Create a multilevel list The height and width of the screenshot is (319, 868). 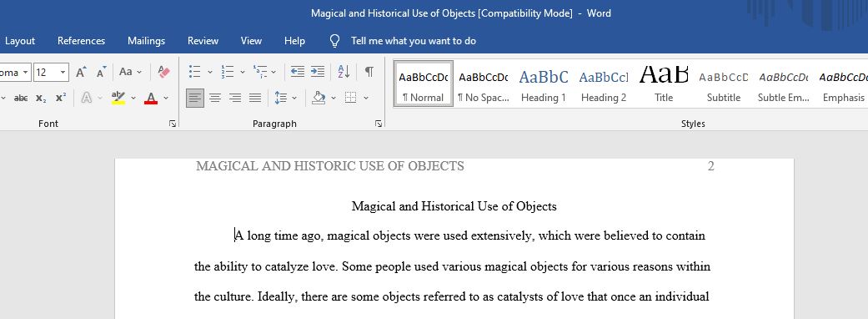click(x=259, y=72)
